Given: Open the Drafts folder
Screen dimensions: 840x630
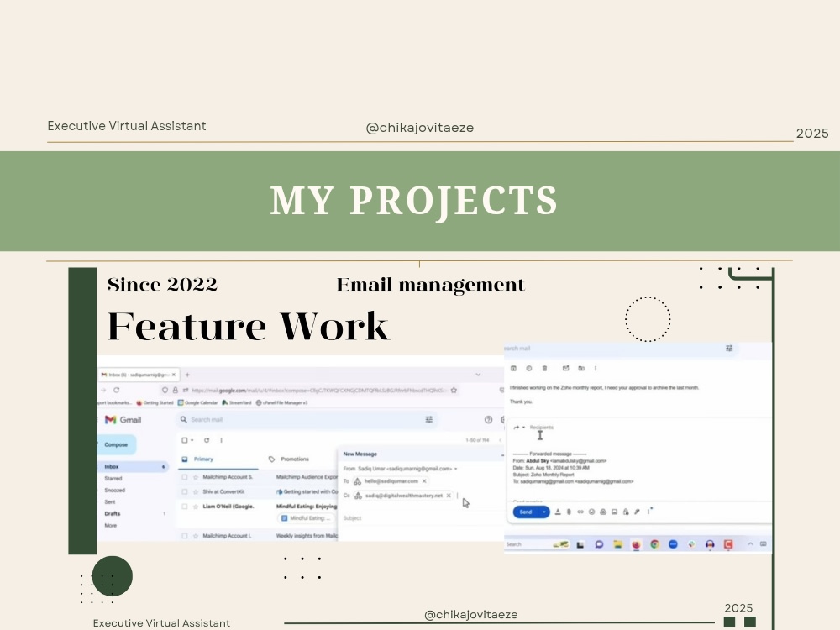Looking at the screenshot, I should (112, 514).
